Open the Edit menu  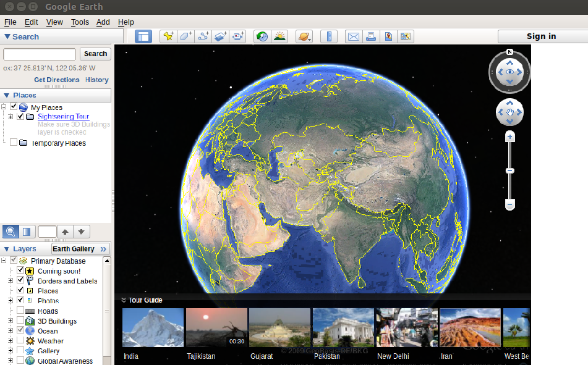tap(31, 22)
